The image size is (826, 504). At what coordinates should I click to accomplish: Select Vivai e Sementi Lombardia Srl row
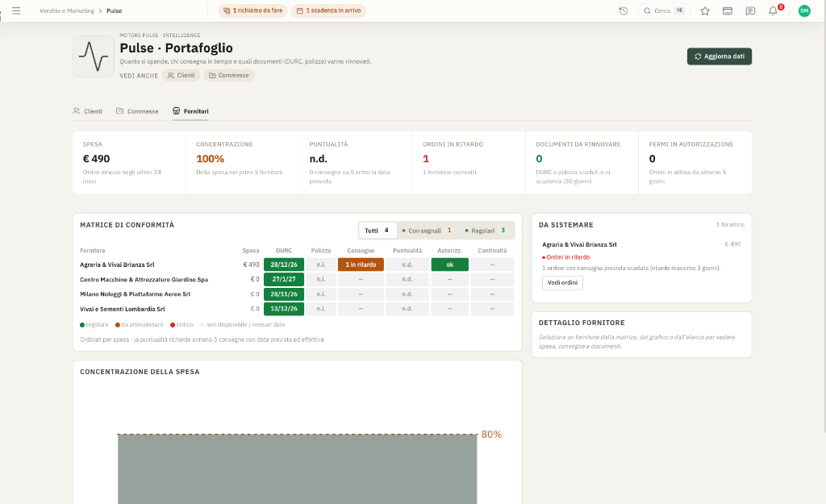coord(297,309)
